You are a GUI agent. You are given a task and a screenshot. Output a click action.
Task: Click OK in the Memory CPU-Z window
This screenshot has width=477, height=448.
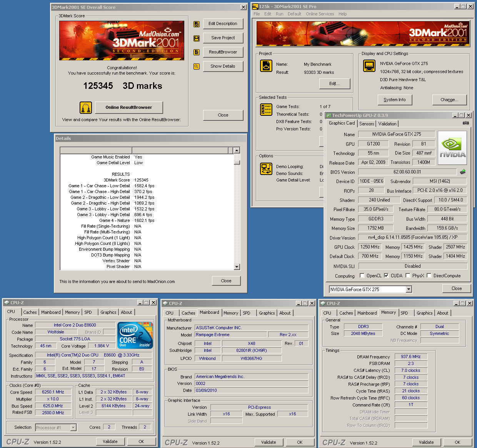click(457, 443)
